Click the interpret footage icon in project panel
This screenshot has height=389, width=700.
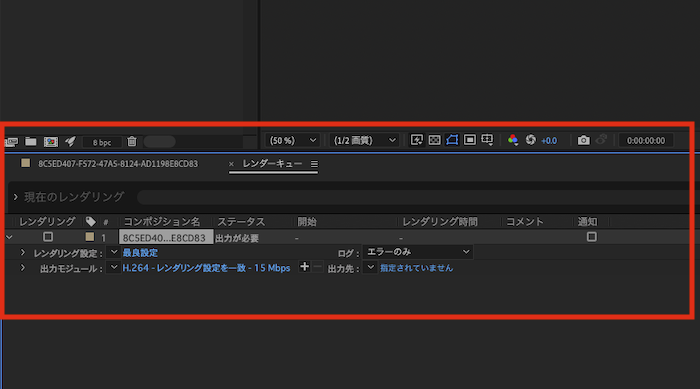[11, 142]
